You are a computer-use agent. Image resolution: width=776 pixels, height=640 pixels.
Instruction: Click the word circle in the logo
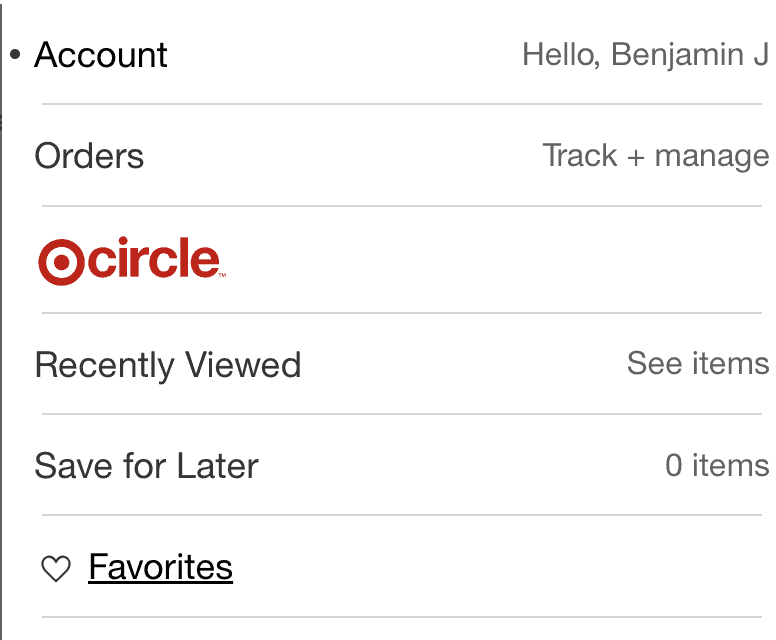(154, 257)
